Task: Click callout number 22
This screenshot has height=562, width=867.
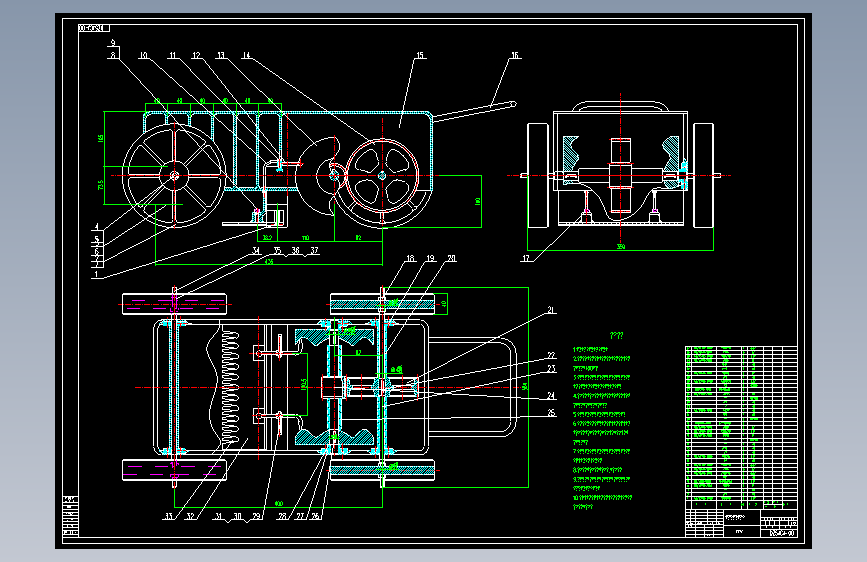Action: click(551, 355)
